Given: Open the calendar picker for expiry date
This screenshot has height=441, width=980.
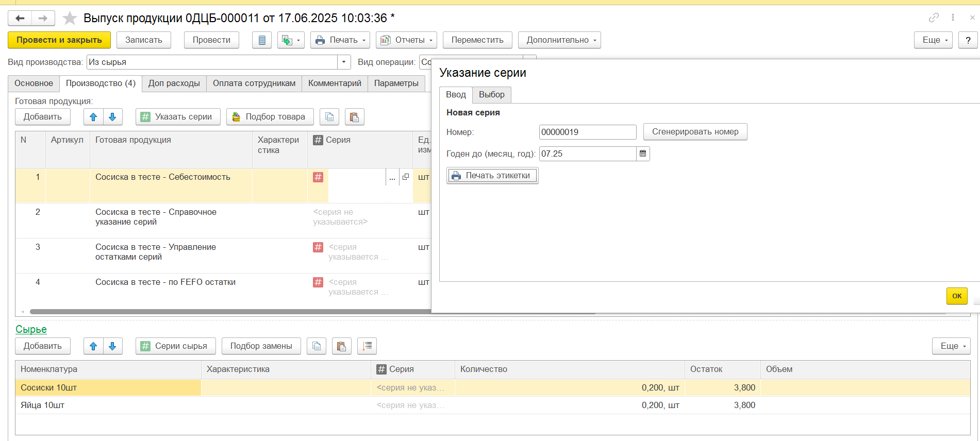Looking at the screenshot, I should click(643, 154).
